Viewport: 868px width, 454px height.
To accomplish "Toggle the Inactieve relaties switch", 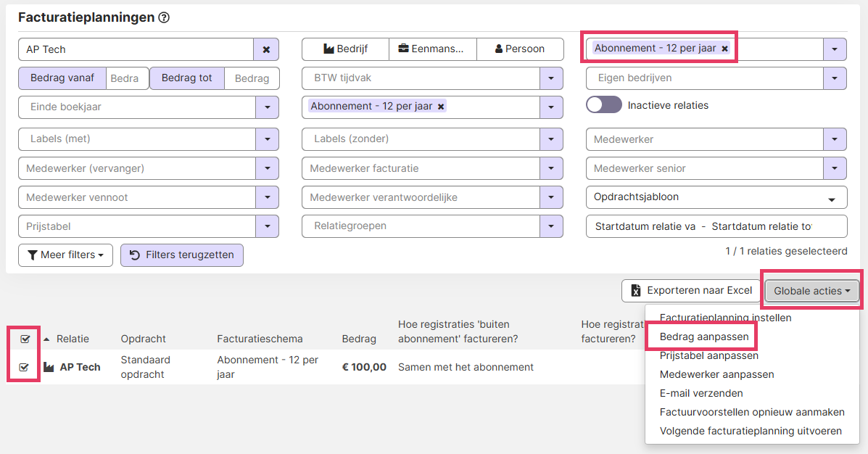I will [603, 105].
